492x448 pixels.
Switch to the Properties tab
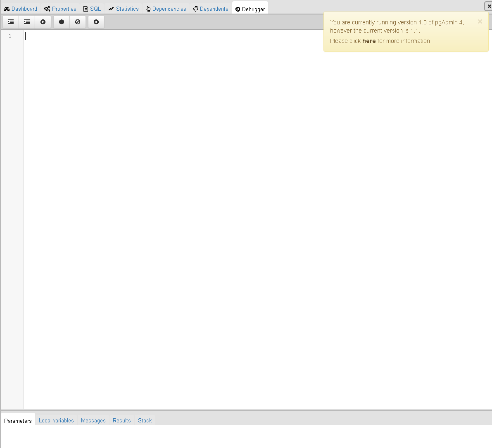60,9
